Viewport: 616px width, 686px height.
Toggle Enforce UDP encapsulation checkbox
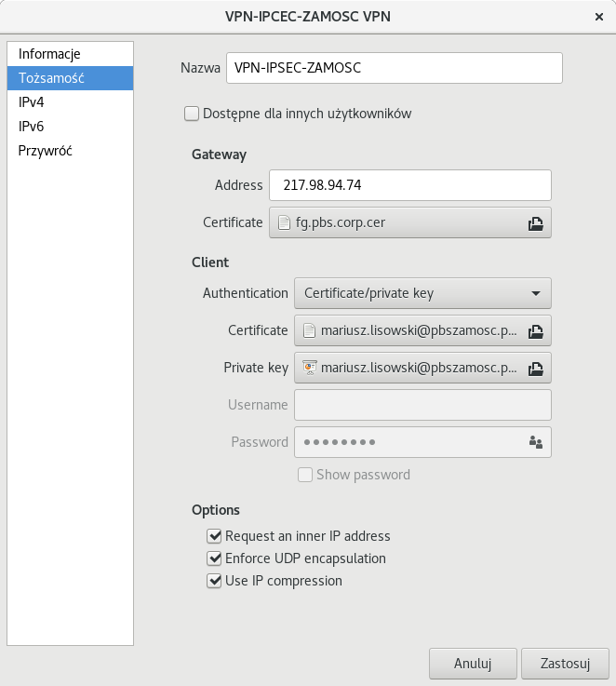point(215,558)
